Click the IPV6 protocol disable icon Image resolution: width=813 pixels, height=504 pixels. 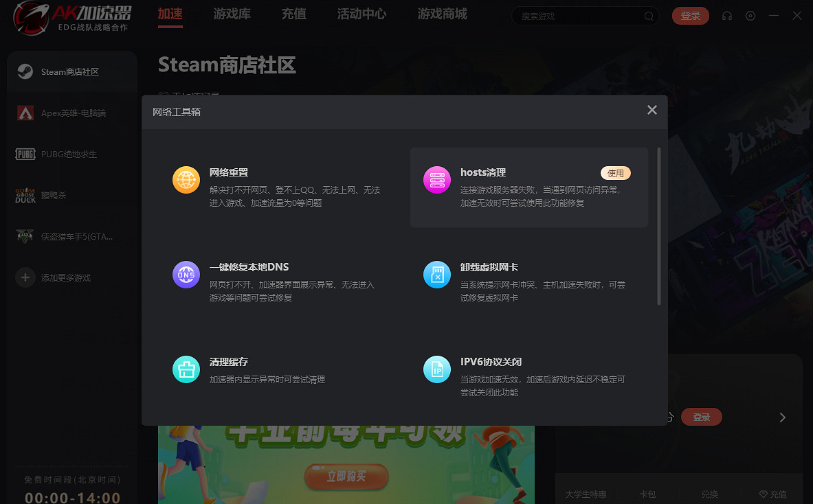[x=437, y=369]
